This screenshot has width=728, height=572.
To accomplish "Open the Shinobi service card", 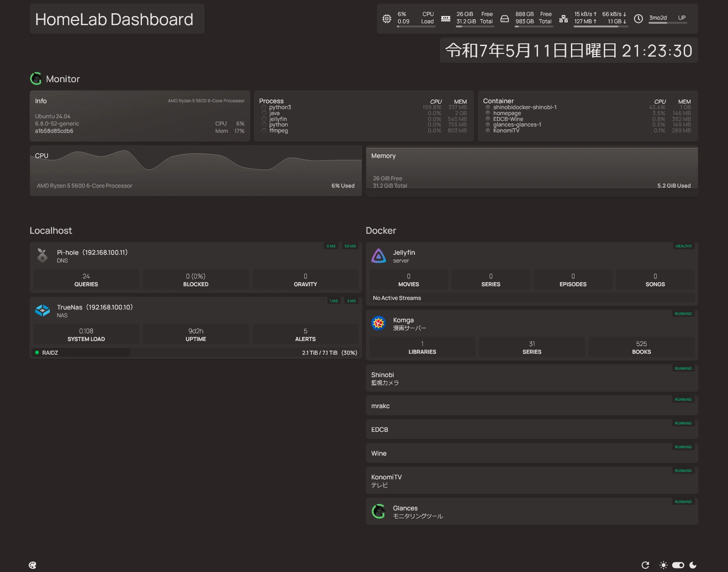I will (532, 378).
